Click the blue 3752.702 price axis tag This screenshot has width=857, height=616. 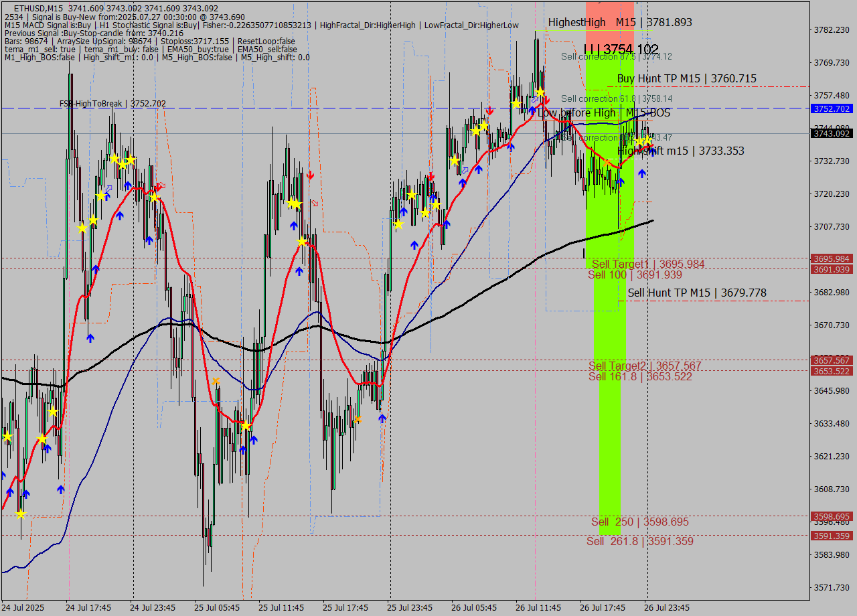point(830,108)
